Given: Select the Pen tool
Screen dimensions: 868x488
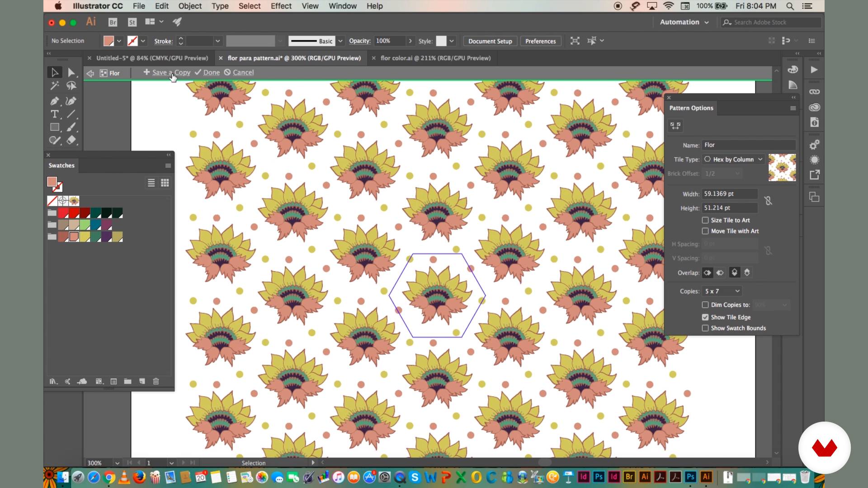Looking at the screenshot, I should (55, 101).
